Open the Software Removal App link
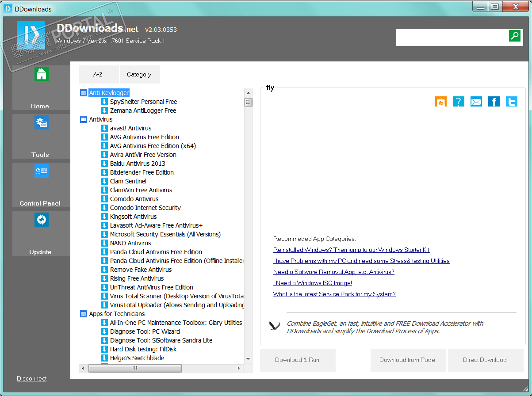Viewport: 532px width, 396px height. click(334, 272)
